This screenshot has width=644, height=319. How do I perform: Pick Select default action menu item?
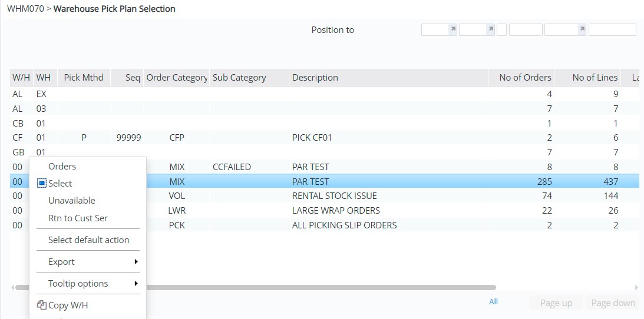88,240
